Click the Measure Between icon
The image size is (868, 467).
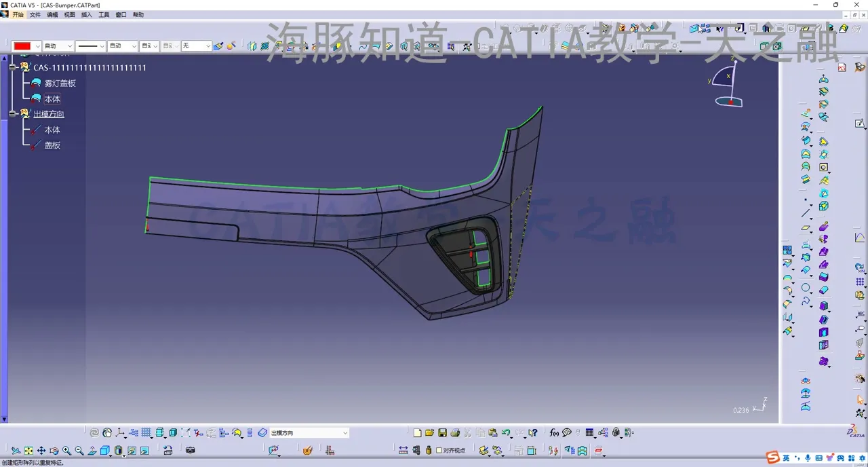pos(403,450)
